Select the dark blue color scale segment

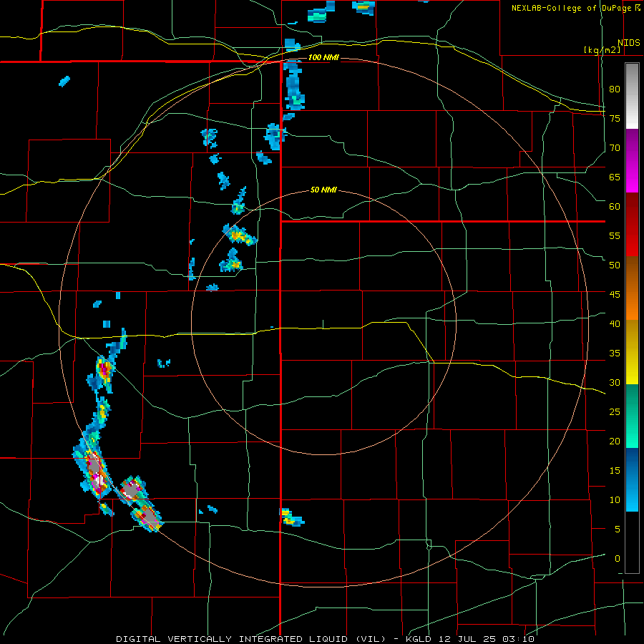pyautogui.click(x=632, y=463)
